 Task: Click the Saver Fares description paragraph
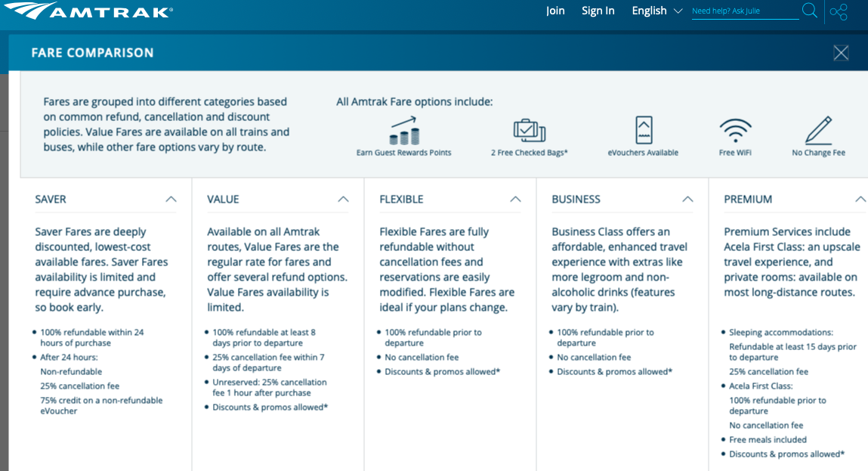pos(101,269)
